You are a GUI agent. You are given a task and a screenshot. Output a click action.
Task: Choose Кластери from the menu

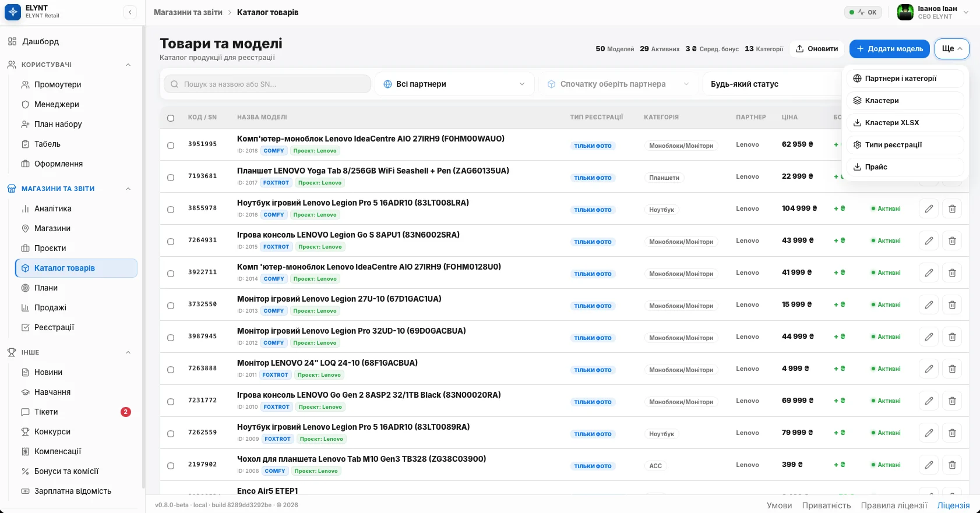point(905,101)
